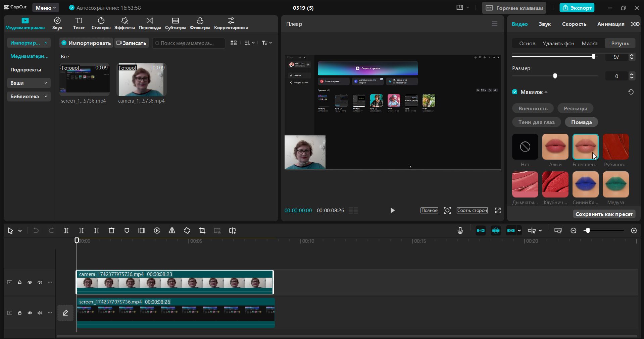
Task: Click the zoom-in timeline plus icon
Action: tap(634, 231)
